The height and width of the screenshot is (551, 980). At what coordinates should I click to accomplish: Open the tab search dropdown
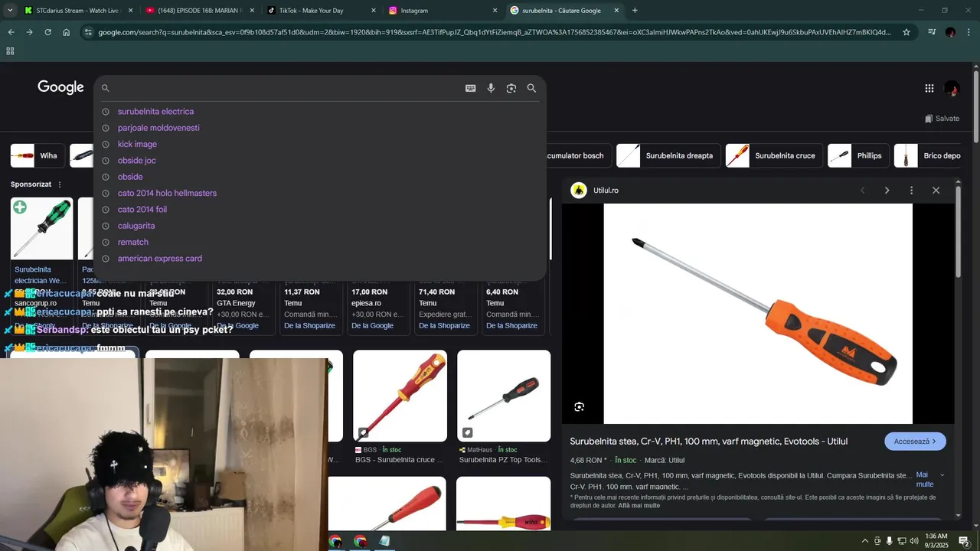click(x=10, y=11)
